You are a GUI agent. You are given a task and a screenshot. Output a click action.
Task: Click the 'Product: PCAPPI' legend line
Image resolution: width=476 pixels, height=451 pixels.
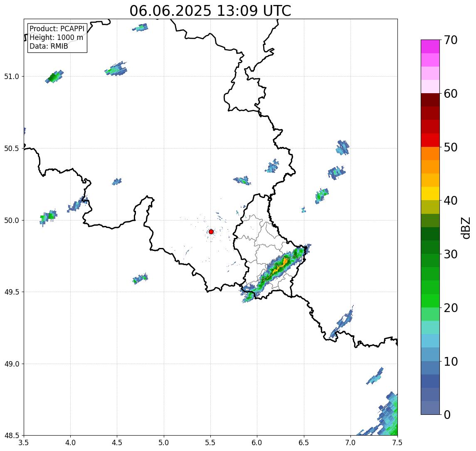[x=57, y=29]
